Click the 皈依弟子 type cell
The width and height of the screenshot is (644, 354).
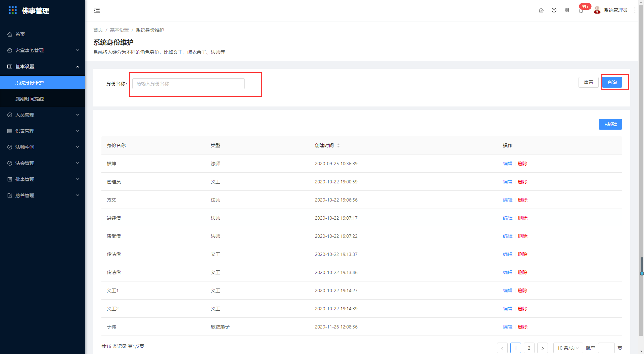220,327
